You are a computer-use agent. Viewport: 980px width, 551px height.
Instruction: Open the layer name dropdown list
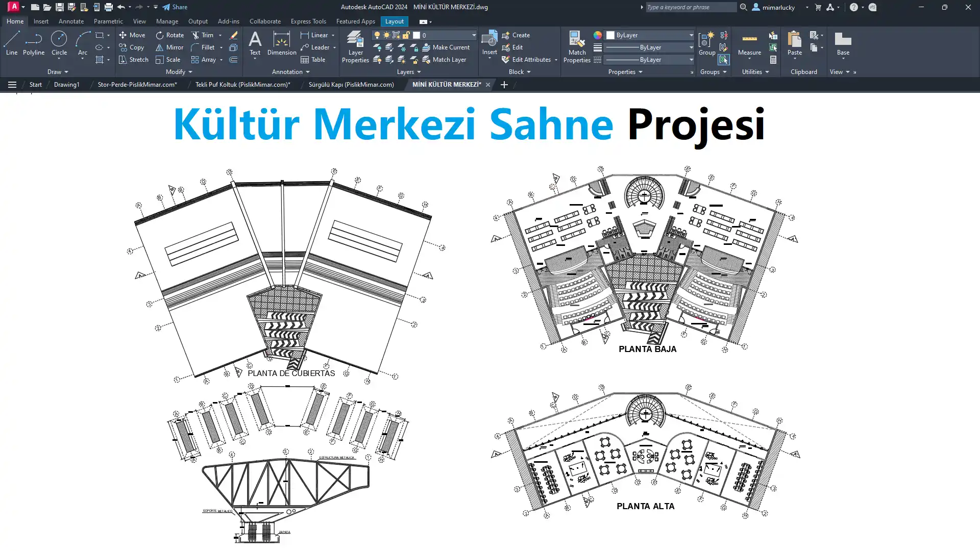tap(473, 35)
